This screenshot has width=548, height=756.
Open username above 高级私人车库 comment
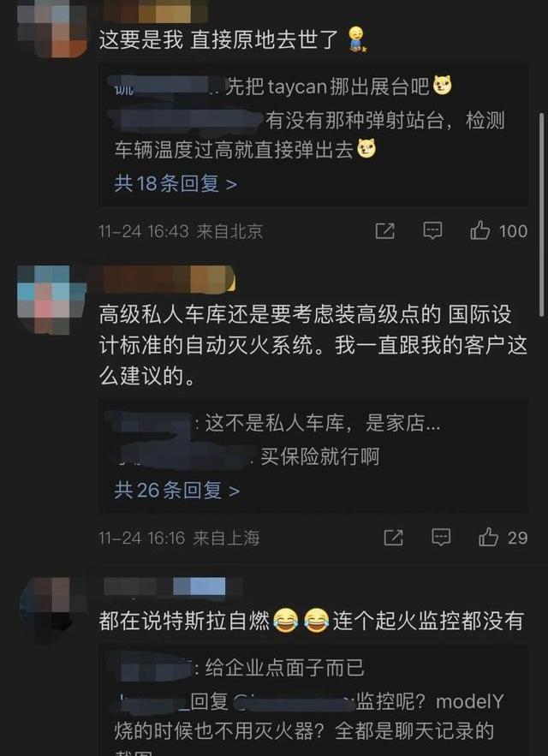169,278
